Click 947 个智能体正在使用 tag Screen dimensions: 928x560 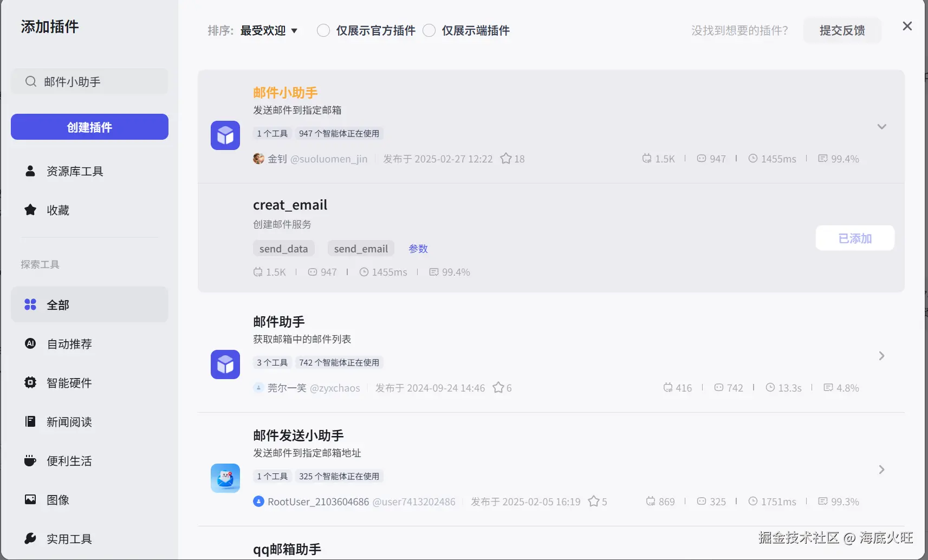pyautogui.click(x=339, y=133)
